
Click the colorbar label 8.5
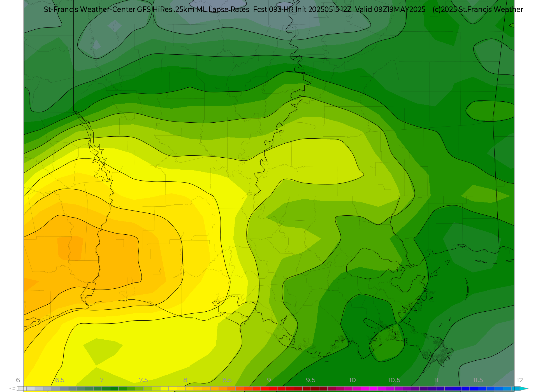pos(227,380)
